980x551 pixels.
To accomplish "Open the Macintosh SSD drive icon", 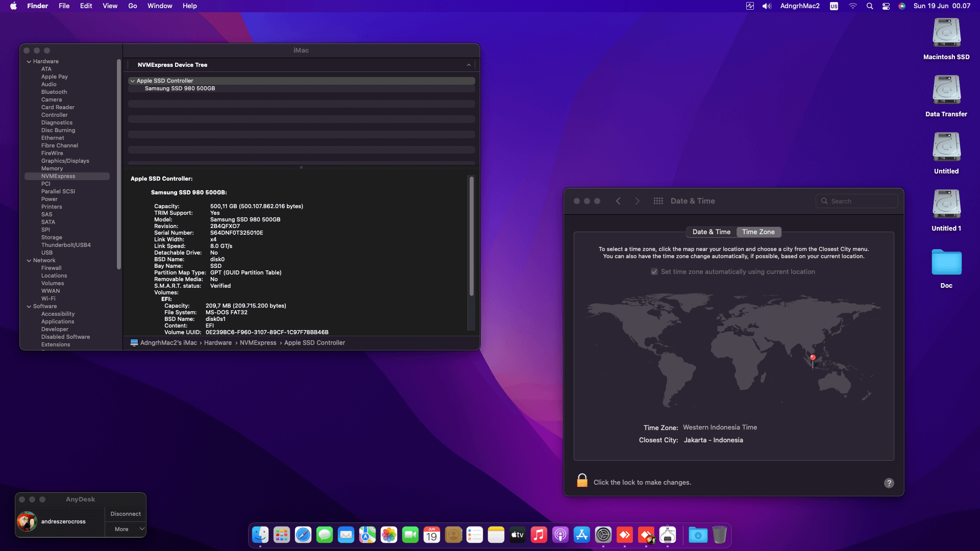I will (x=946, y=33).
